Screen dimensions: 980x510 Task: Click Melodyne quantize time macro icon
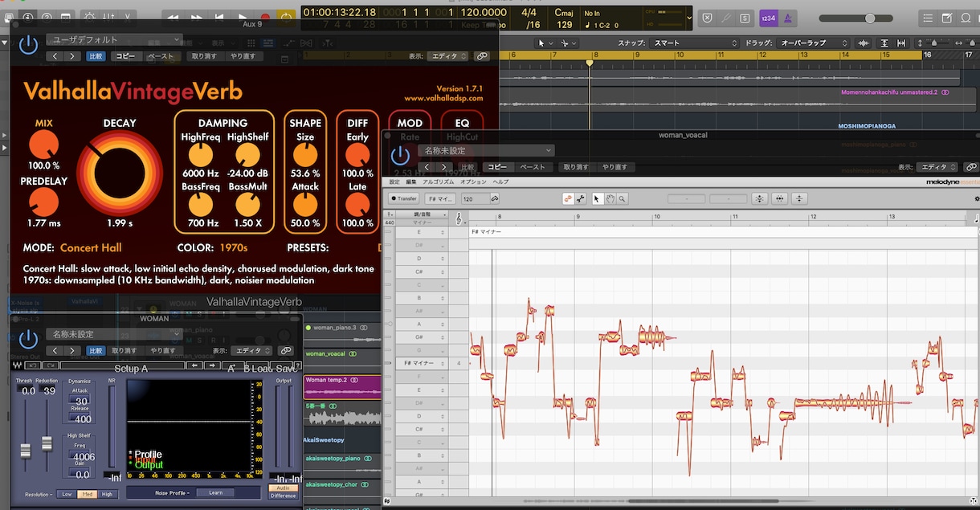point(779,198)
